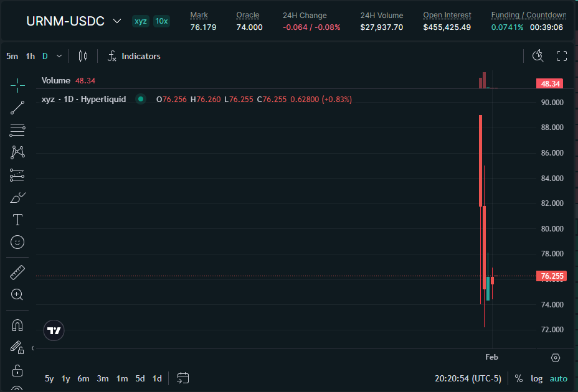Click the 24H Change value
The height and width of the screenshot is (392, 578).
(x=311, y=27)
